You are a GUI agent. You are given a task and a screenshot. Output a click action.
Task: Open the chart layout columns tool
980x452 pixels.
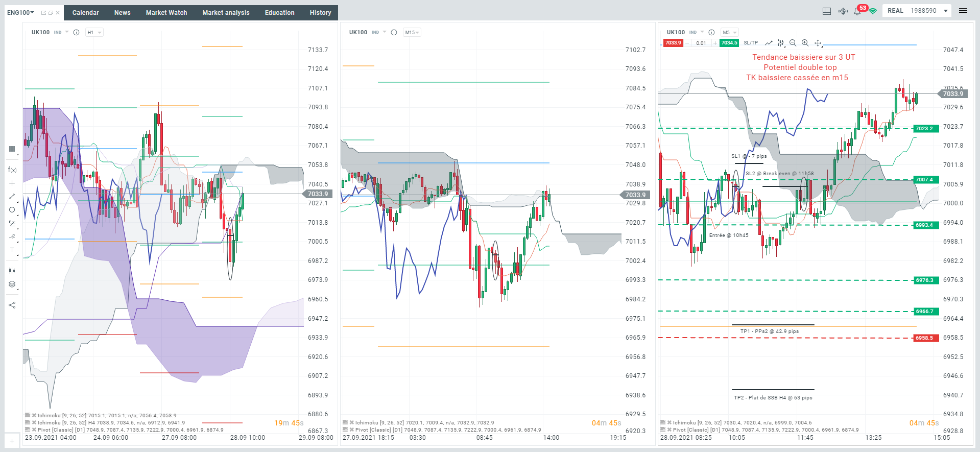point(12,149)
